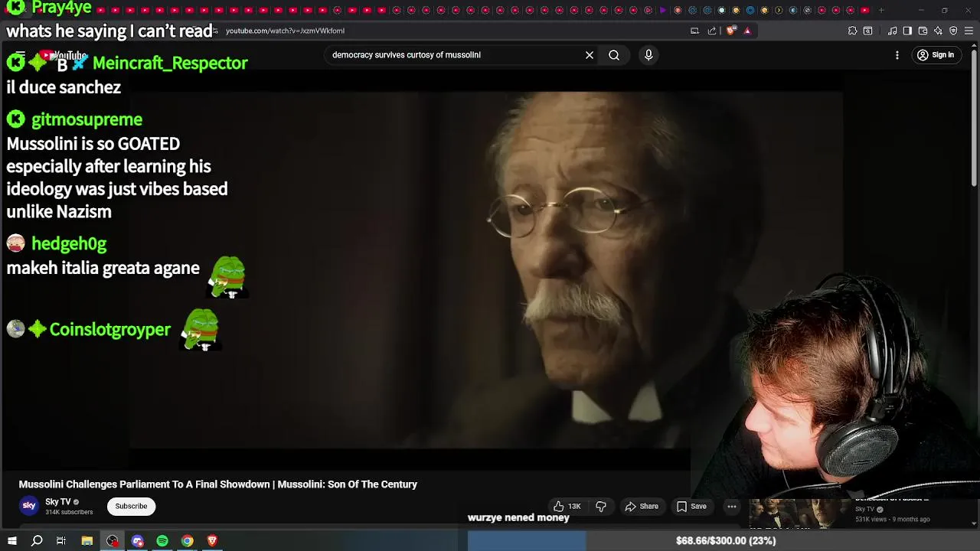This screenshot has height=551, width=980.
Task: Click username Coinslotgroyper in chat
Action: [109, 329]
